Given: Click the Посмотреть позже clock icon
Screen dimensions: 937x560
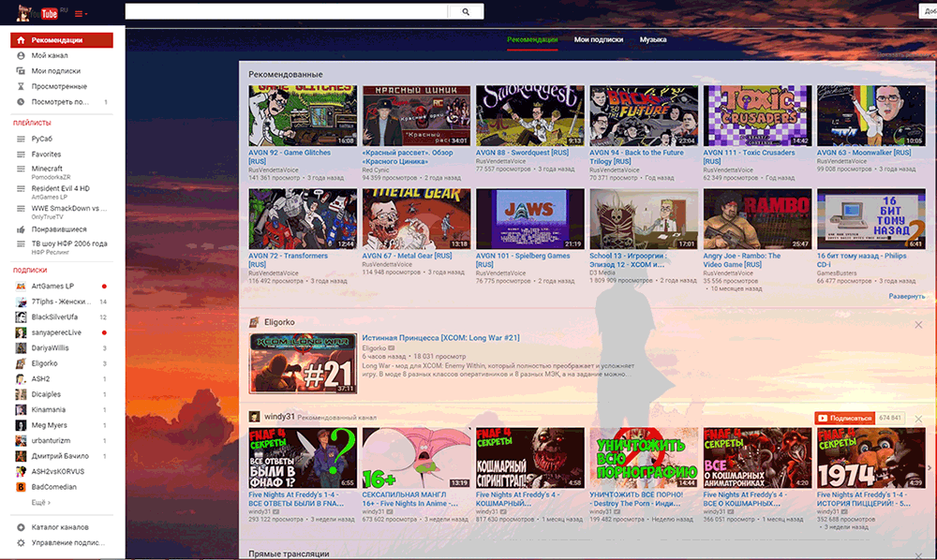Looking at the screenshot, I should tap(21, 102).
